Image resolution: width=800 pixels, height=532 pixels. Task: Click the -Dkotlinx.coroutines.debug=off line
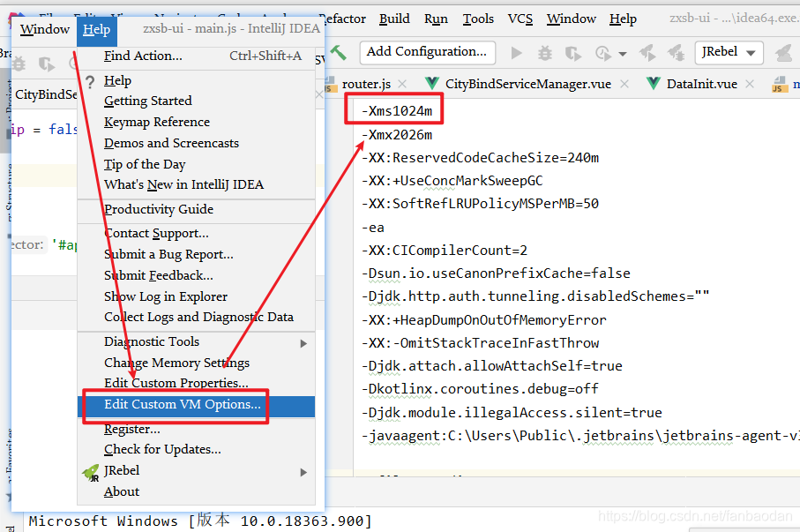tap(480, 390)
